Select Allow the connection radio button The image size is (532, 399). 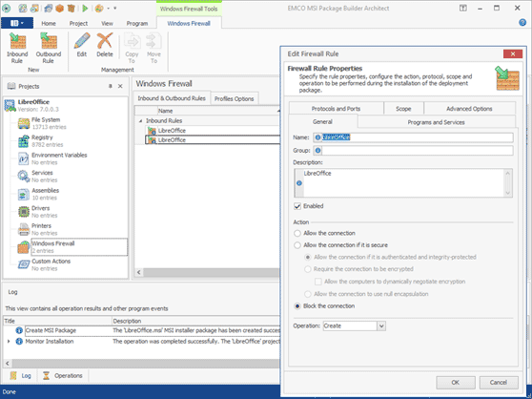pos(297,233)
